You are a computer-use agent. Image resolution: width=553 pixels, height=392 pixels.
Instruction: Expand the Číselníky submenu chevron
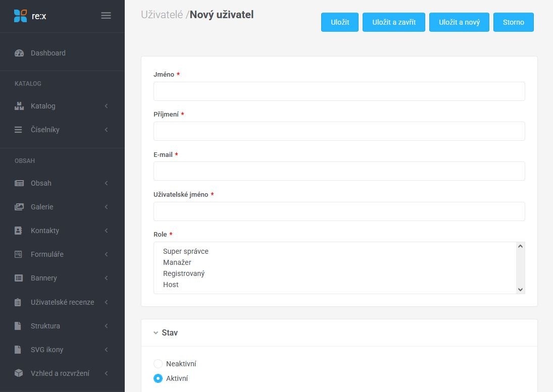(x=106, y=130)
